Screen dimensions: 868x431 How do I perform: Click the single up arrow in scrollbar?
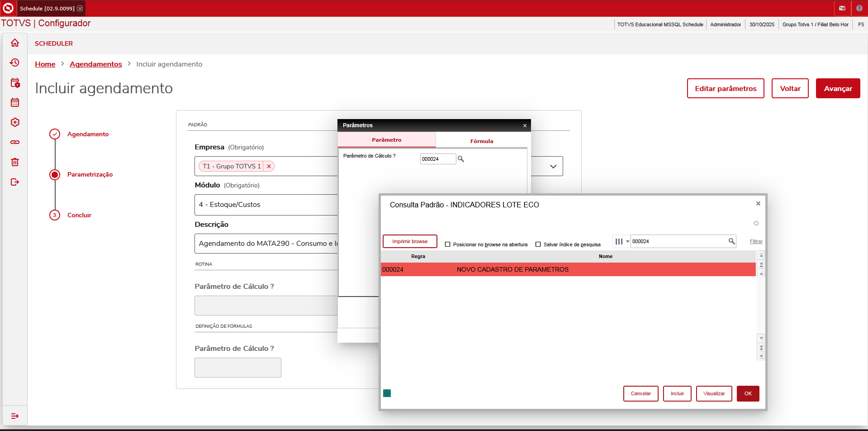click(761, 274)
